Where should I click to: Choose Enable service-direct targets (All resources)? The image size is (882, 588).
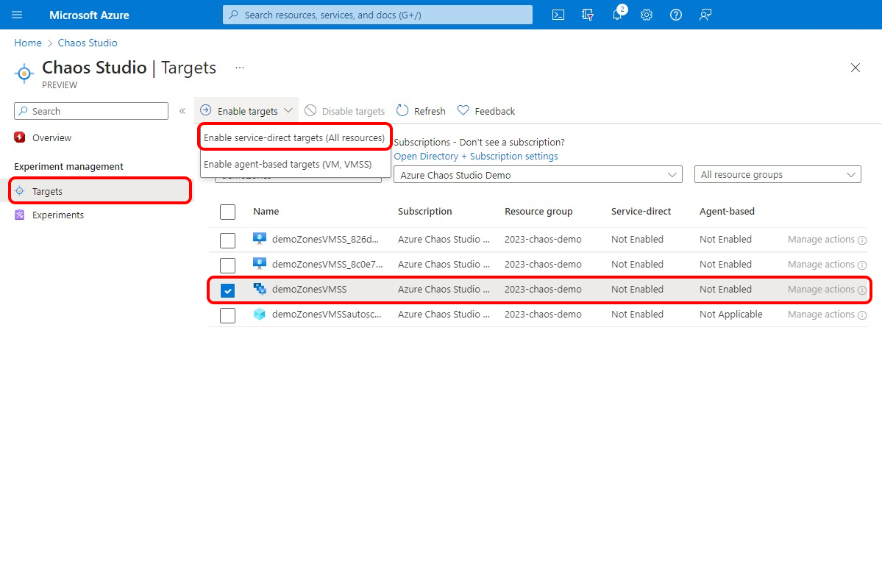(294, 137)
